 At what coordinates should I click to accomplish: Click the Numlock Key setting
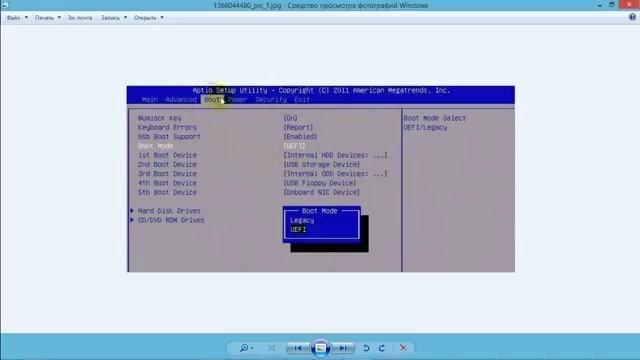click(x=160, y=118)
